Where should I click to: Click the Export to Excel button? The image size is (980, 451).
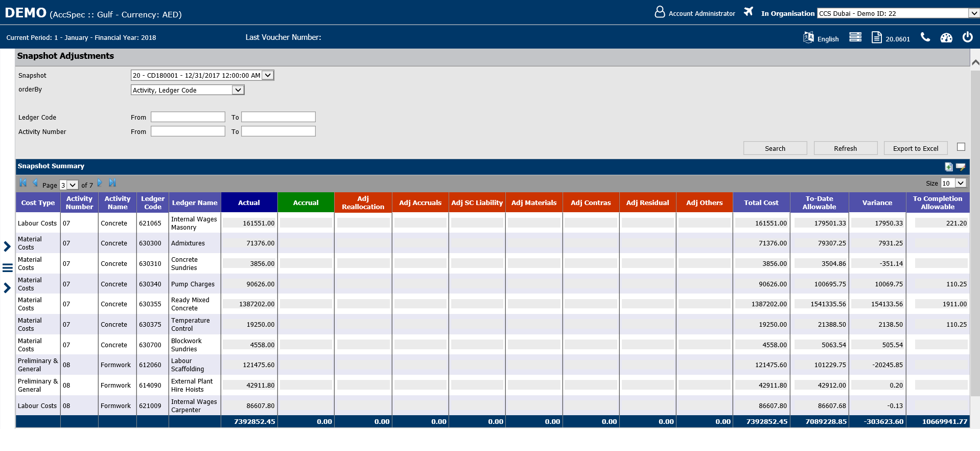click(916, 148)
